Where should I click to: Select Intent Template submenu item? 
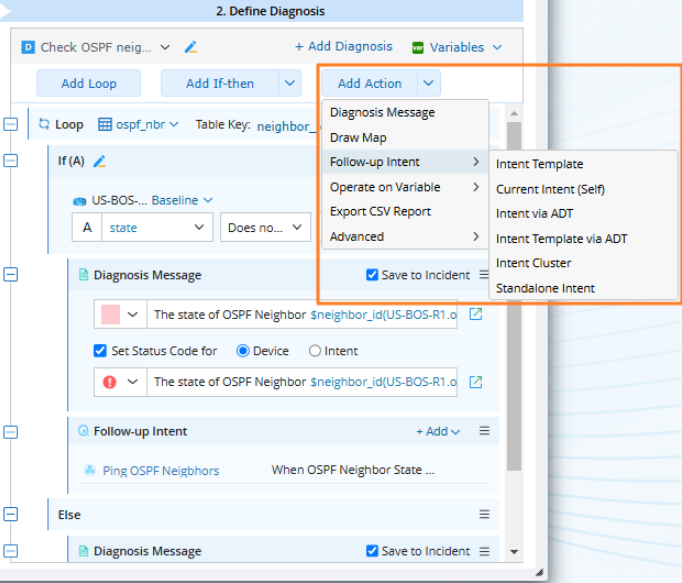click(x=539, y=164)
